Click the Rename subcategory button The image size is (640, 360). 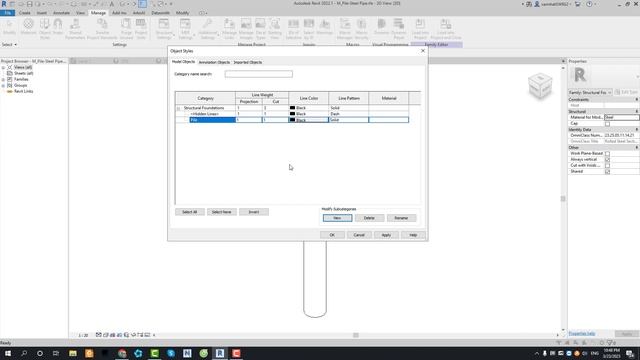point(401,218)
